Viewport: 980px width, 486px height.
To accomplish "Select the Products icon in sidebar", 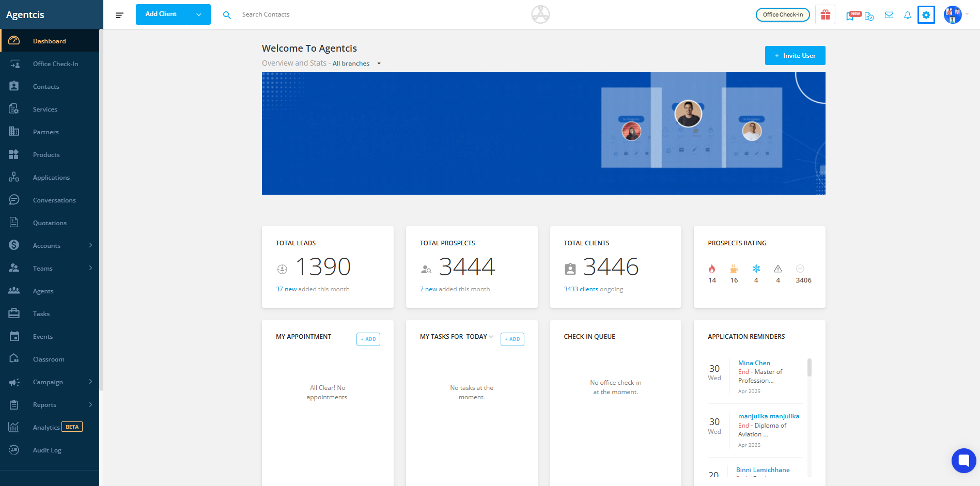I will point(14,154).
